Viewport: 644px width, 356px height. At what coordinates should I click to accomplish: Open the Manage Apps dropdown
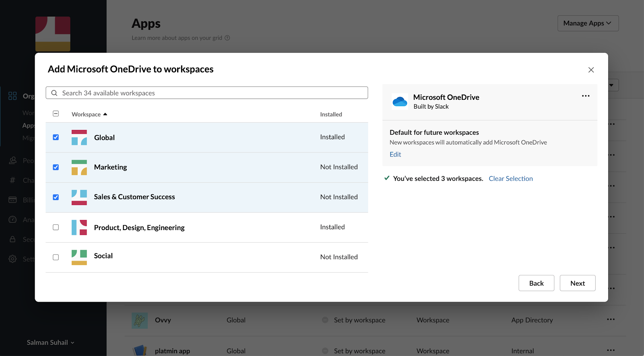pos(588,23)
